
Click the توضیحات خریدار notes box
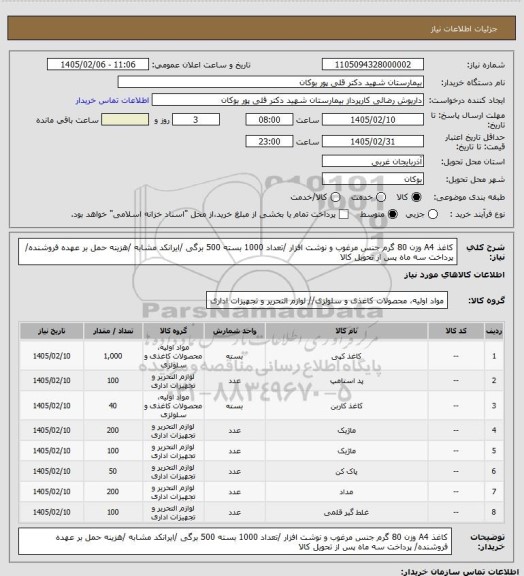click(x=235, y=541)
